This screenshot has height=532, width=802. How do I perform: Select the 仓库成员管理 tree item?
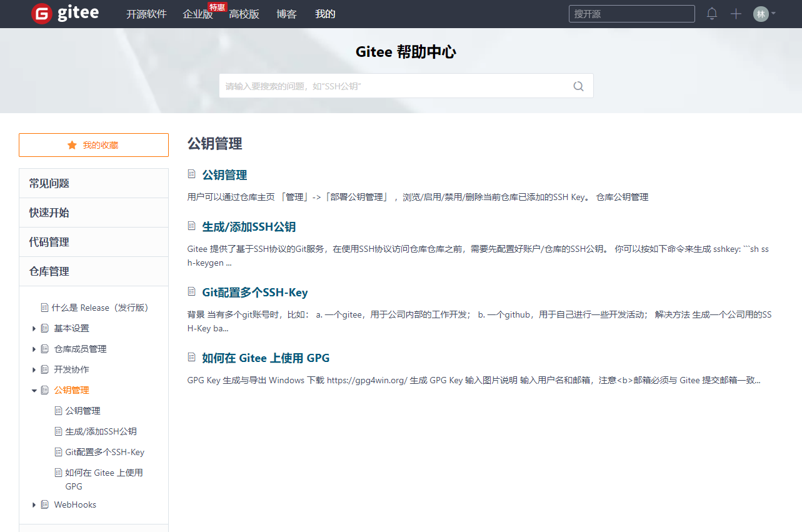[x=80, y=349]
